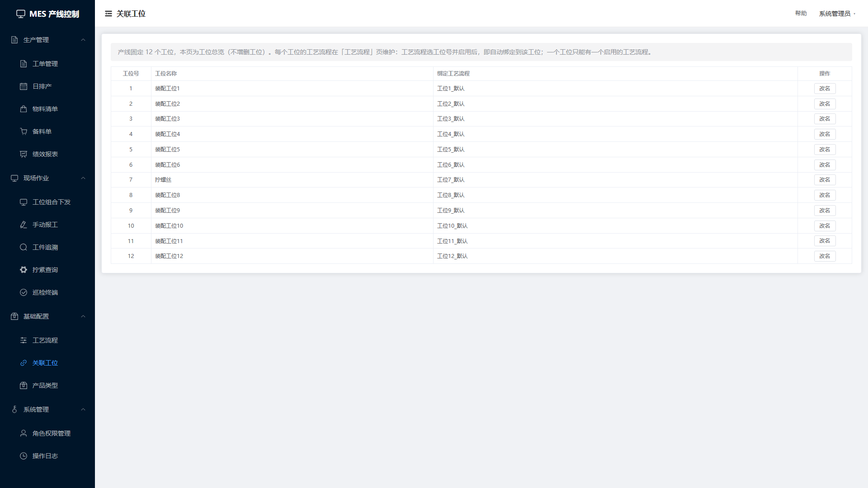This screenshot has height=488, width=868.
Task: Open the 帮助 link in the header
Action: tap(801, 14)
